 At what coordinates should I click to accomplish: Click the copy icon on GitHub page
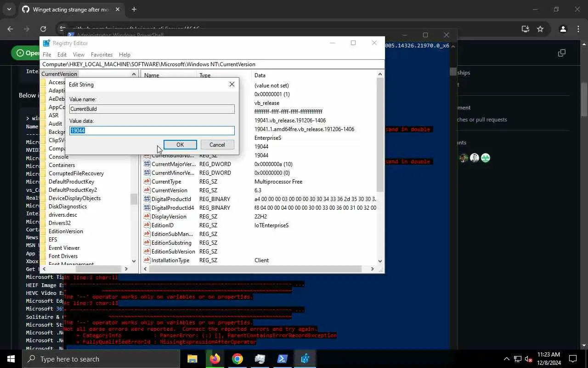coord(561,53)
